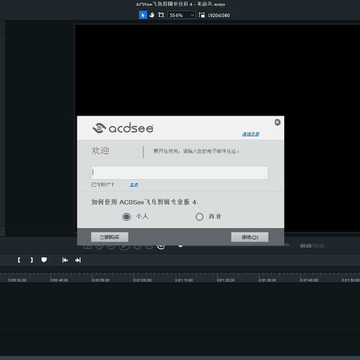Focus the email address input field
360x360 pixels.
[180, 173]
